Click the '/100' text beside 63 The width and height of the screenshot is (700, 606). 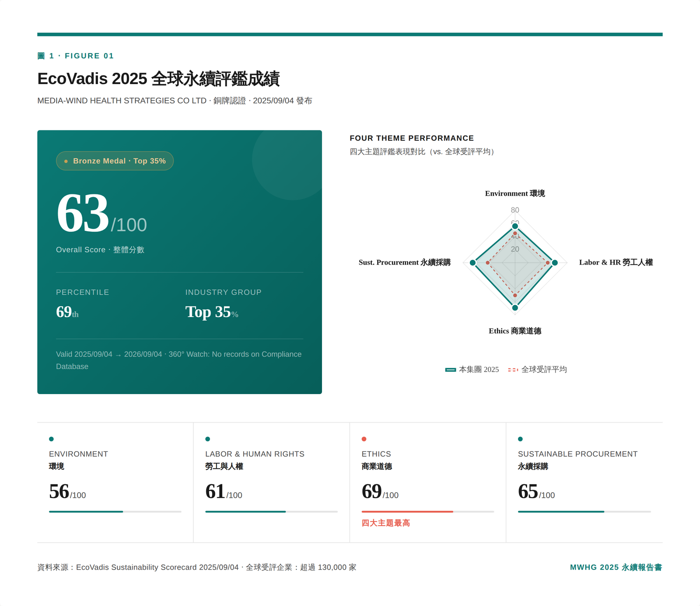click(129, 225)
